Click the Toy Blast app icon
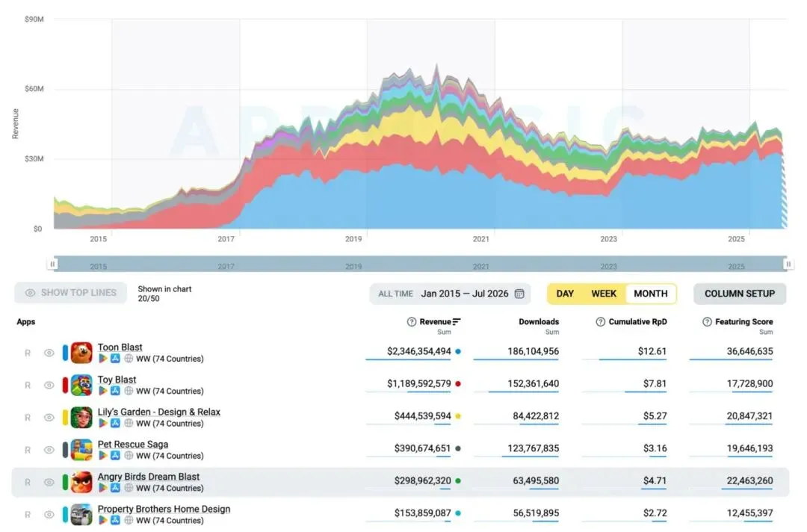Screen dimensions: 807x532 [x=81, y=386]
